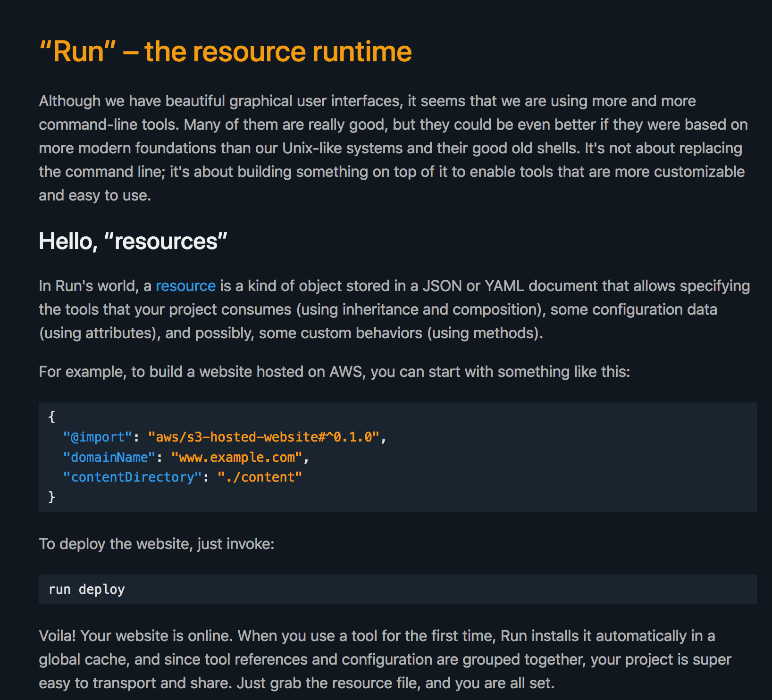Click the "Run" – the resource runtime title
The image size is (772, 700).
(x=226, y=51)
